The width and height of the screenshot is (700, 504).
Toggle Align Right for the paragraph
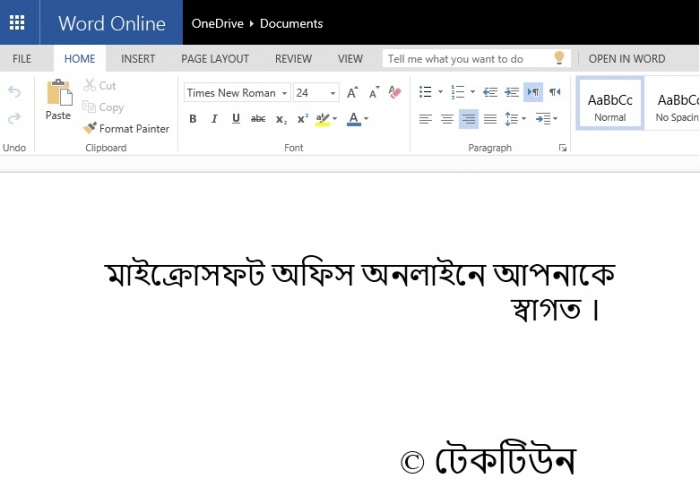(x=469, y=119)
